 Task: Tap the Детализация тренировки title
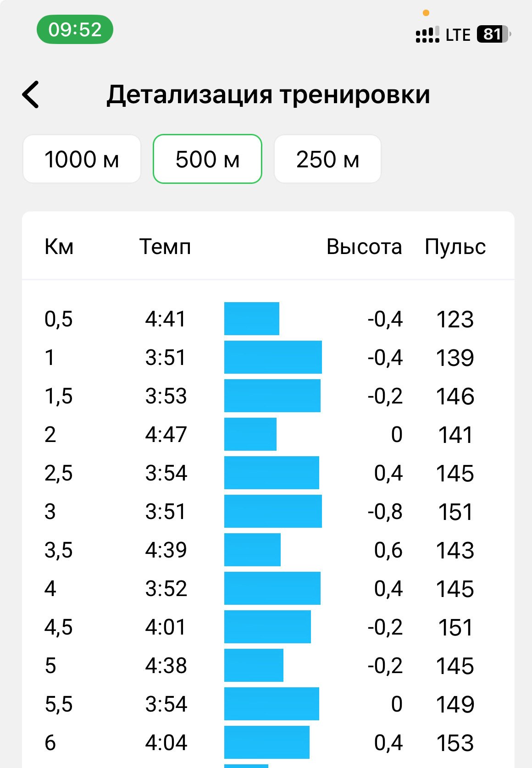tap(268, 94)
